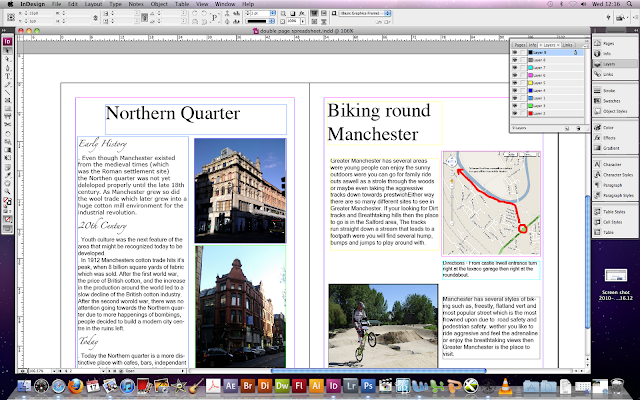Select the Pencil tool

pyautogui.click(x=7, y=84)
